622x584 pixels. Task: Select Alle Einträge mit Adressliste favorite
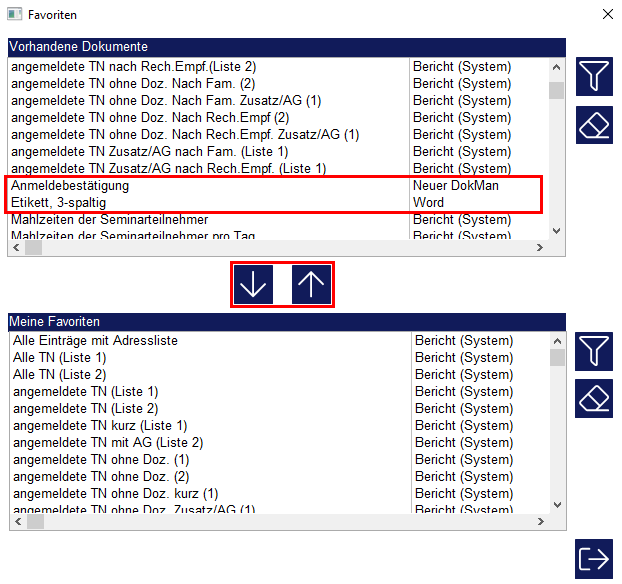pyautogui.click(x=96, y=341)
